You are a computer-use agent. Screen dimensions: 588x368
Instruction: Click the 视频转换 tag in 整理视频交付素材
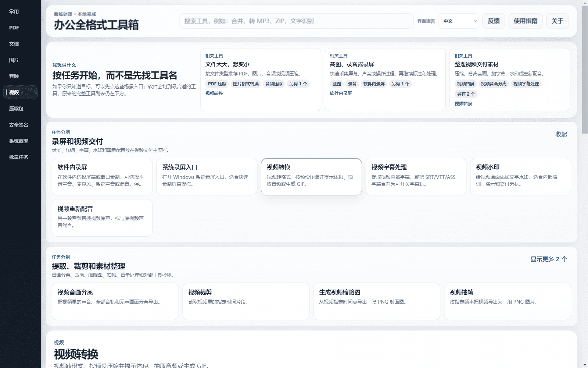pos(466,84)
